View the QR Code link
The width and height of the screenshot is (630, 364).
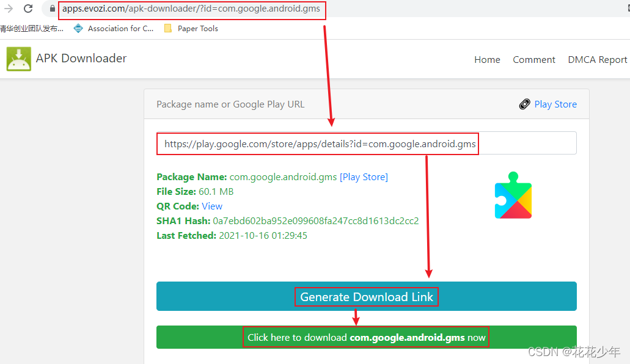212,206
